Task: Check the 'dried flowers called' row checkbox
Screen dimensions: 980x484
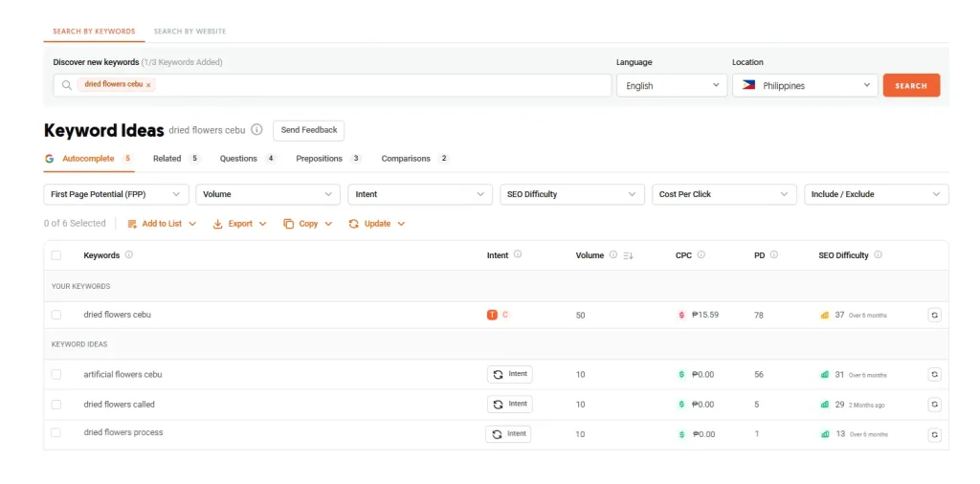Action: click(x=56, y=404)
